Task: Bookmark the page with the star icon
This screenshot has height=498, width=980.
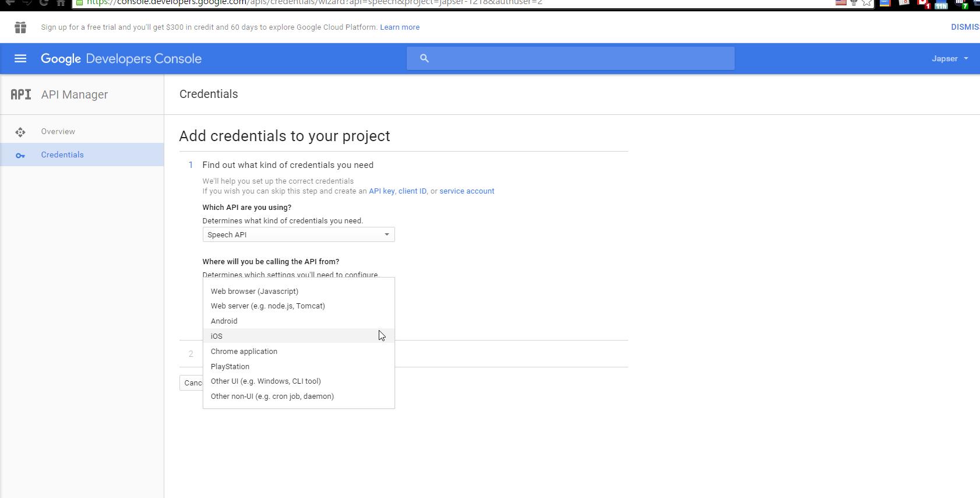Action: (867, 2)
